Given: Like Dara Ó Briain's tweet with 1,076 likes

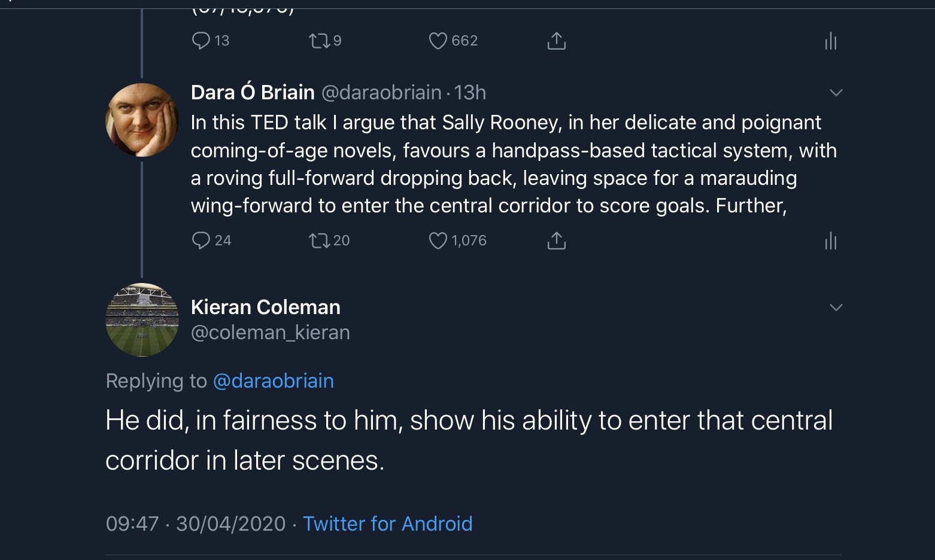Looking at the screenshot, I should click(438, 241).
